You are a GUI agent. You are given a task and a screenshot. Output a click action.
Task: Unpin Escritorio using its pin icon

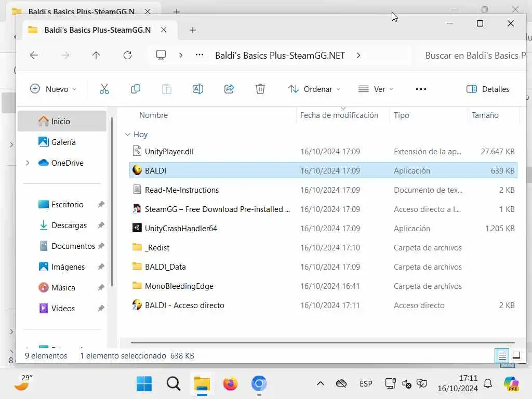click(x=101, y=204)
